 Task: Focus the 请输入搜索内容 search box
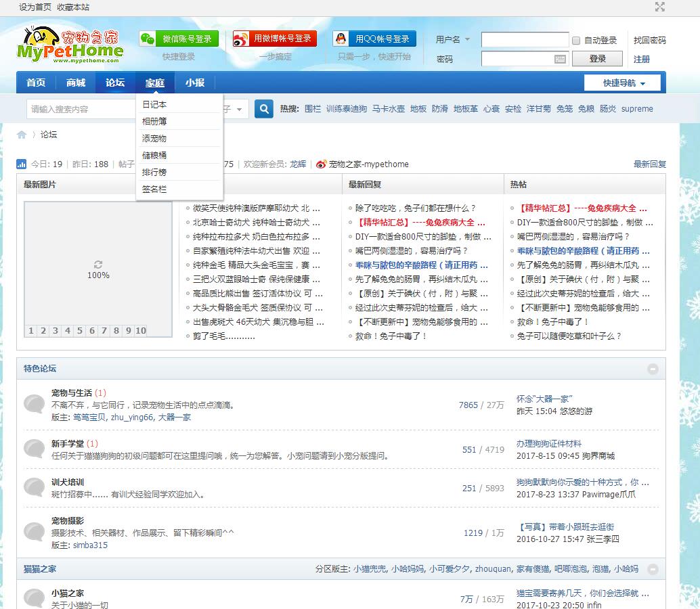pyautogui.click(x=81, y=110)
